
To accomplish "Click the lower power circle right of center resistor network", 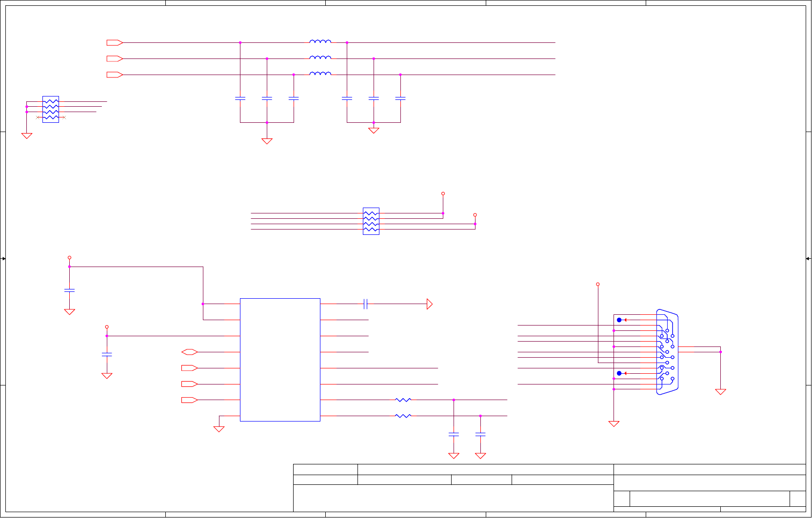I will click(x=475, y=215).
